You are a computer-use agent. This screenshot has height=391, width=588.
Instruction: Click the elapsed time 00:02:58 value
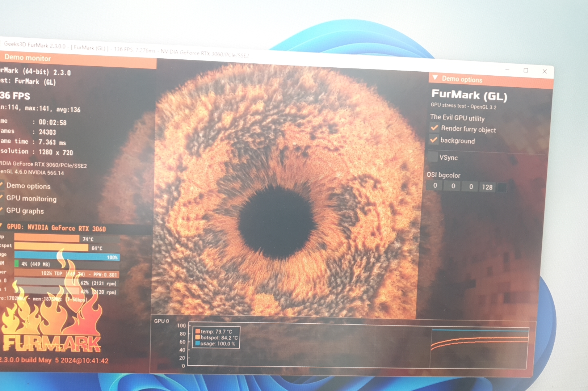(53, 122)
